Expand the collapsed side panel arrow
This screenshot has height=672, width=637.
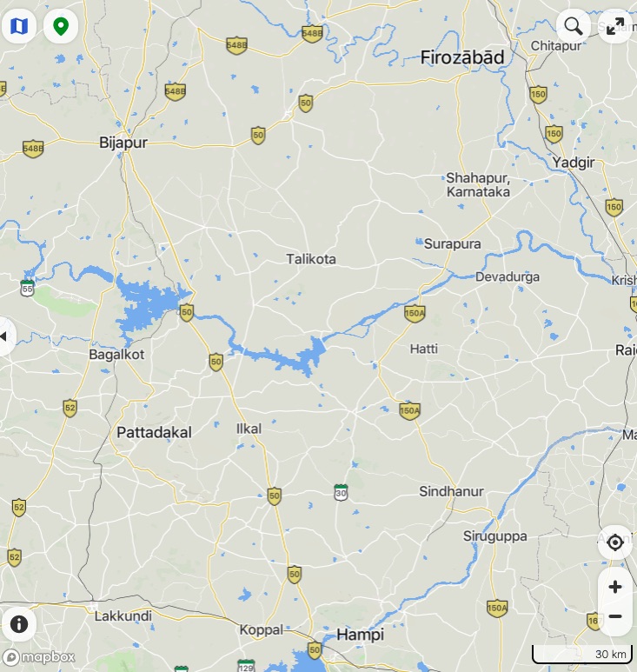[x=5, y=336]
